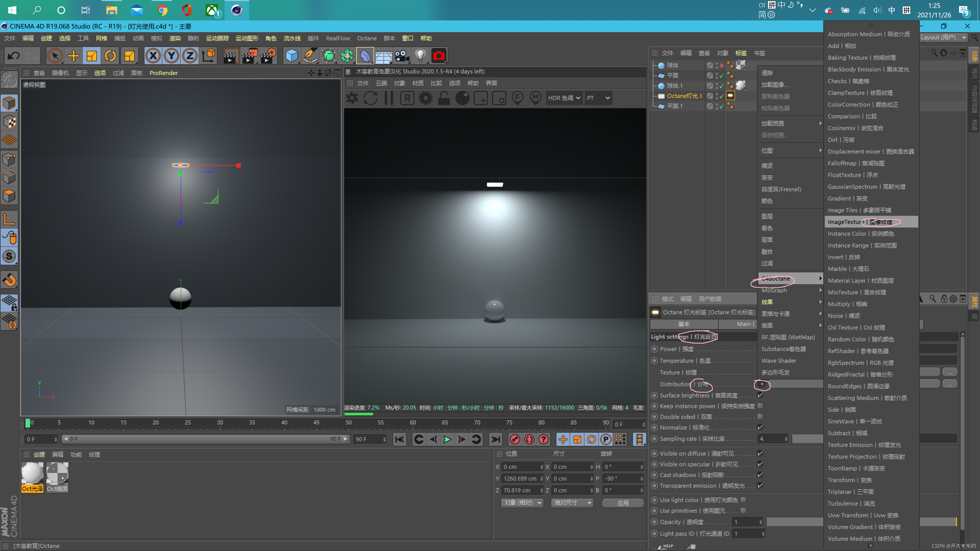Open the PT kernel dropdown
Viewport: 980px width, 551px height.
pyautogui.click(x=598, y=98)
